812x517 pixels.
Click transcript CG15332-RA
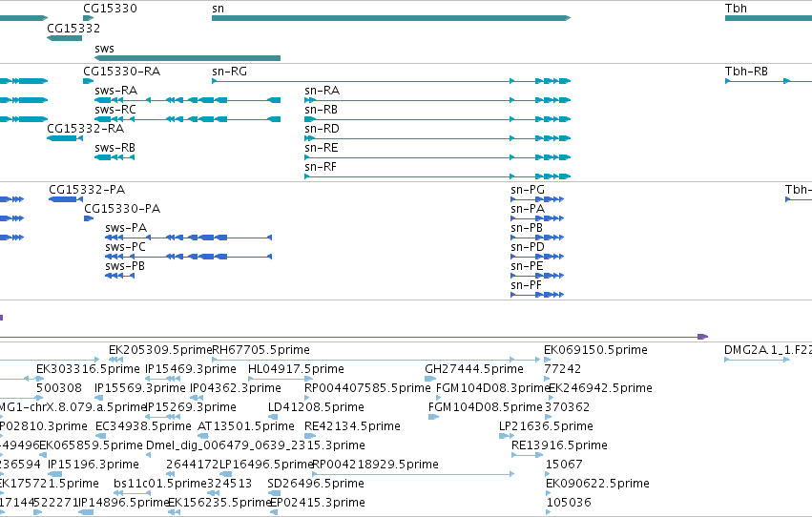pos(64,138)
